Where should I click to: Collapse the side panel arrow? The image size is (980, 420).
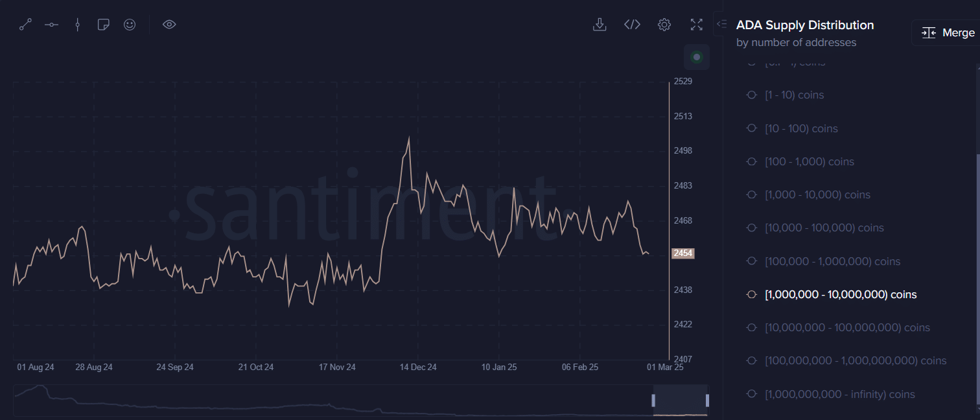[721, 24]
